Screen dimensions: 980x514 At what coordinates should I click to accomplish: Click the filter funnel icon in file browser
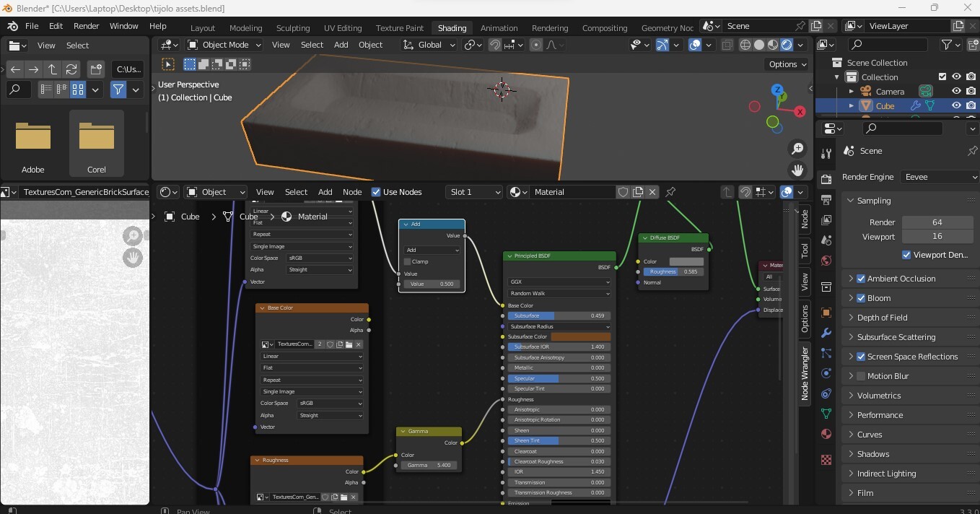118,90
